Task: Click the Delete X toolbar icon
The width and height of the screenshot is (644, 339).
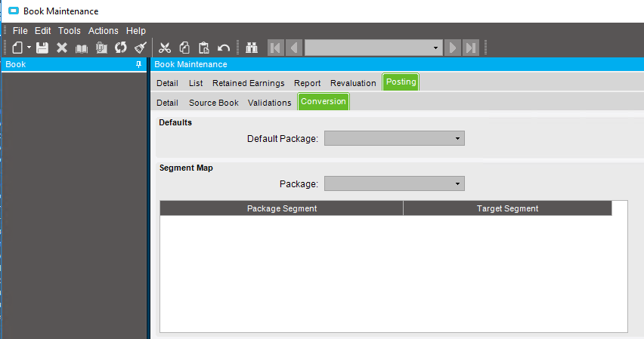Action: 62,48
